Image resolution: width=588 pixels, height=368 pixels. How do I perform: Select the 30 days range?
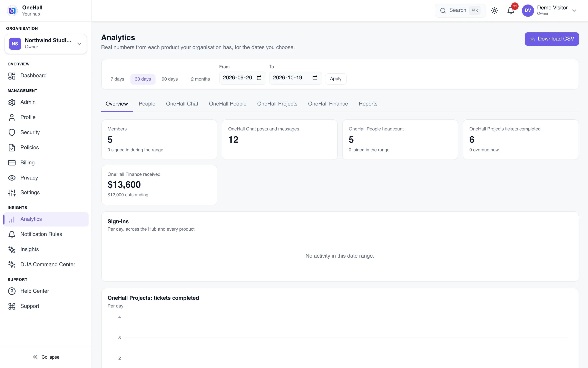point(143,79)
